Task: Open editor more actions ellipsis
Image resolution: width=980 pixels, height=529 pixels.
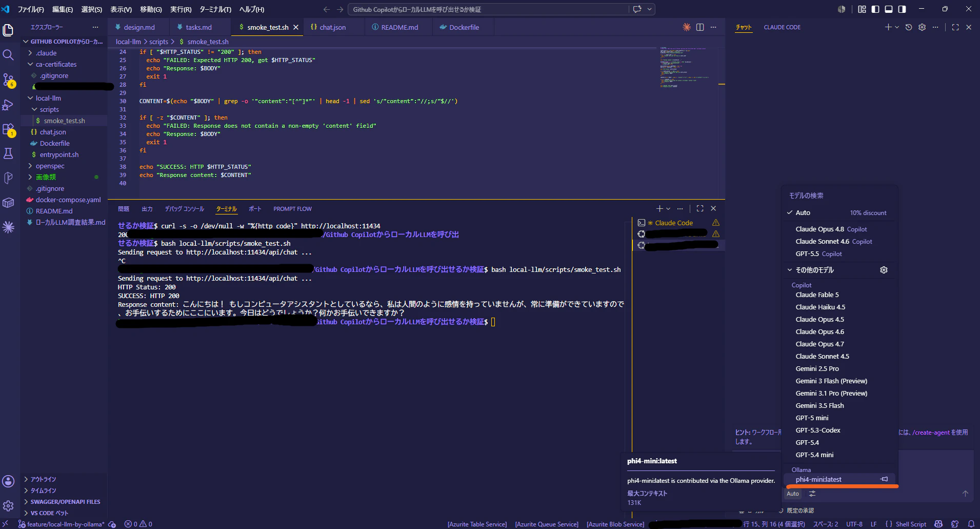Action: [x=713, y=27]
